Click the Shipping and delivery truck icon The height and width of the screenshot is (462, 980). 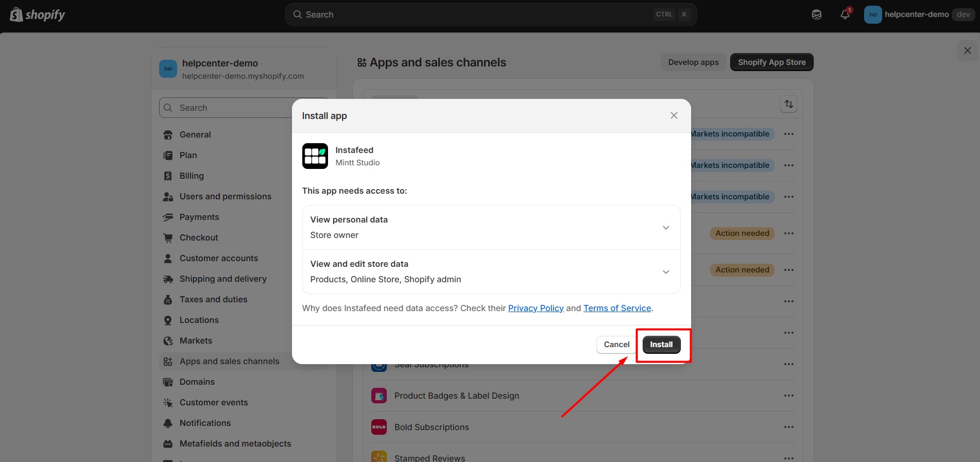pos(168,279)
